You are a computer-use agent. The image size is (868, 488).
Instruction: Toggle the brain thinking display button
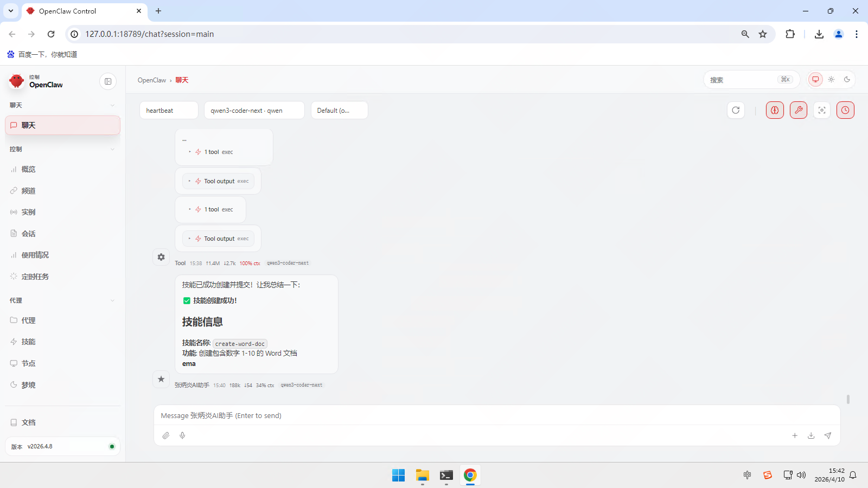click(775, 110)
